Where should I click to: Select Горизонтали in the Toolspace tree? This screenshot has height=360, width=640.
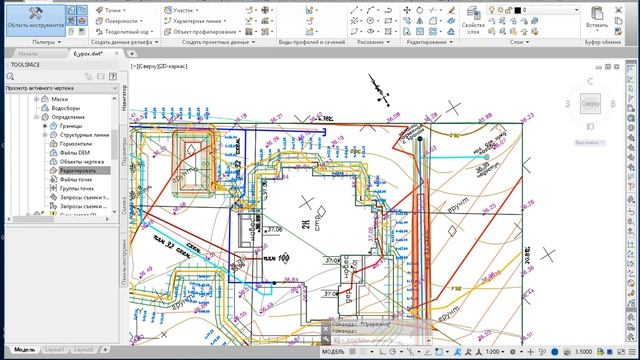click(76, 144)
